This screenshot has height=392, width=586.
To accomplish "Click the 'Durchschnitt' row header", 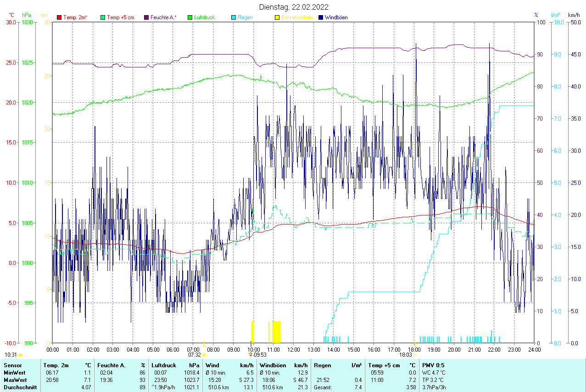I will click(19, 387).
